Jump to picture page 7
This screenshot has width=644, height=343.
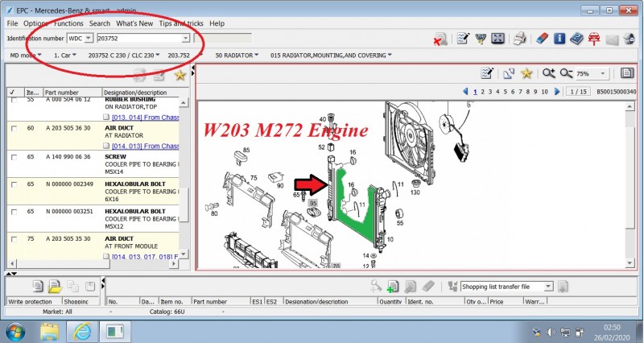(x=520, y=92)
